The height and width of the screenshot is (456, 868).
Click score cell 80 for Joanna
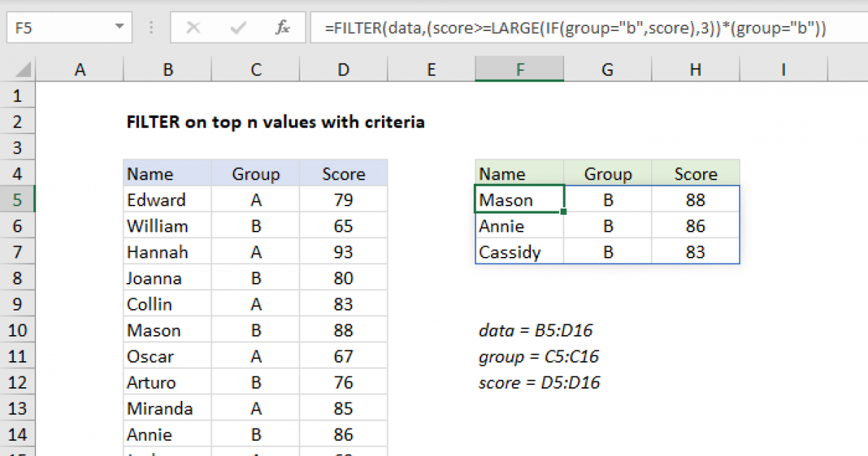pos(344,278)
